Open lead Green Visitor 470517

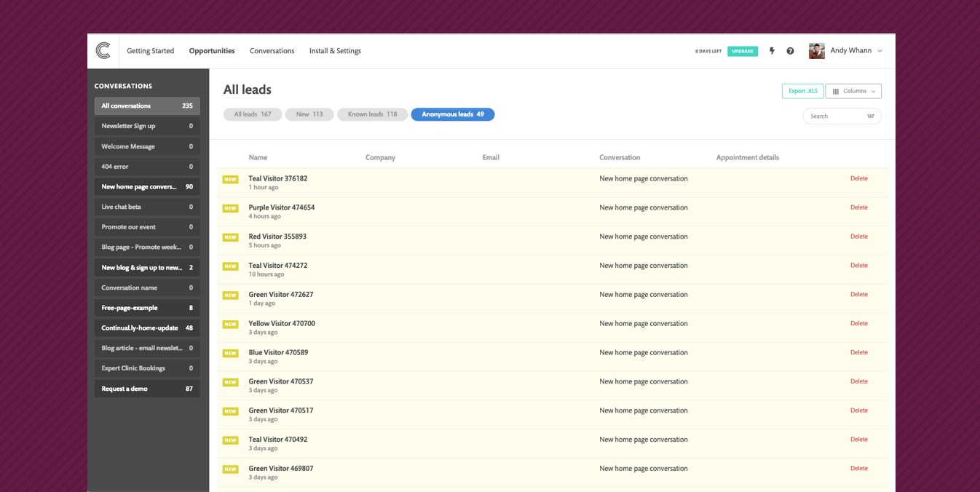pos(281,410)
